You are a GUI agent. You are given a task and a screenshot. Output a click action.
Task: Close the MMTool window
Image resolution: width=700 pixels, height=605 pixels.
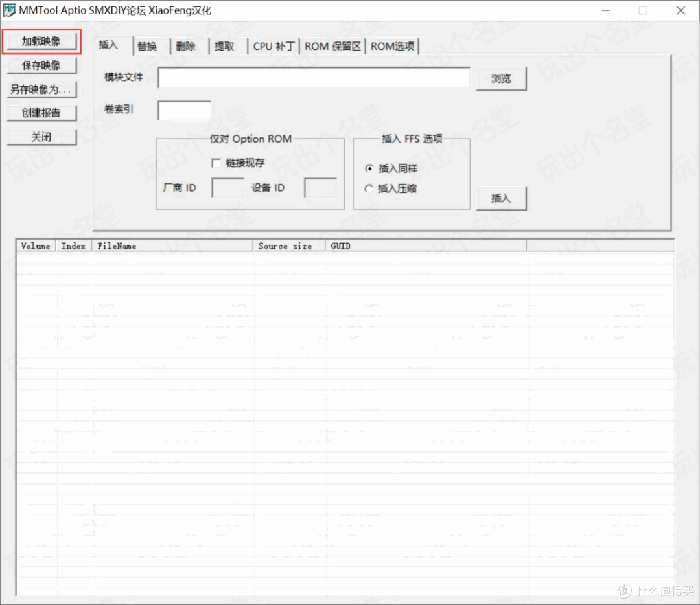click(x=681, y=10)
